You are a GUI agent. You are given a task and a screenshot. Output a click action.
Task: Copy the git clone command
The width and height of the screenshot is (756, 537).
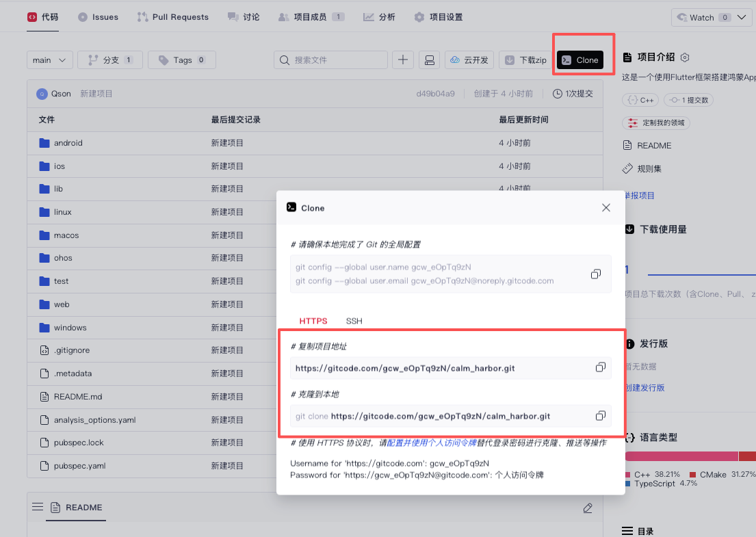pos(600,416)
